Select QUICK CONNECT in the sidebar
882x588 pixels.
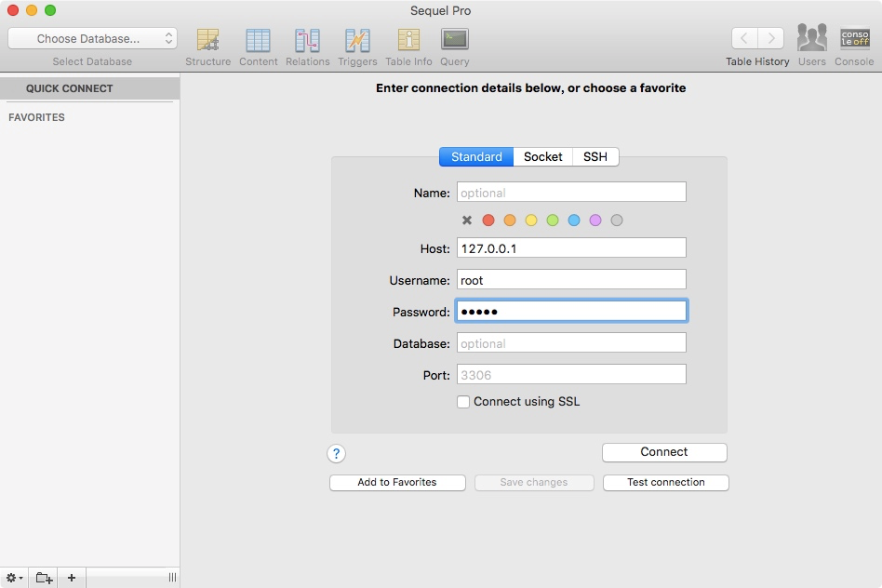[x=90, y=88]
